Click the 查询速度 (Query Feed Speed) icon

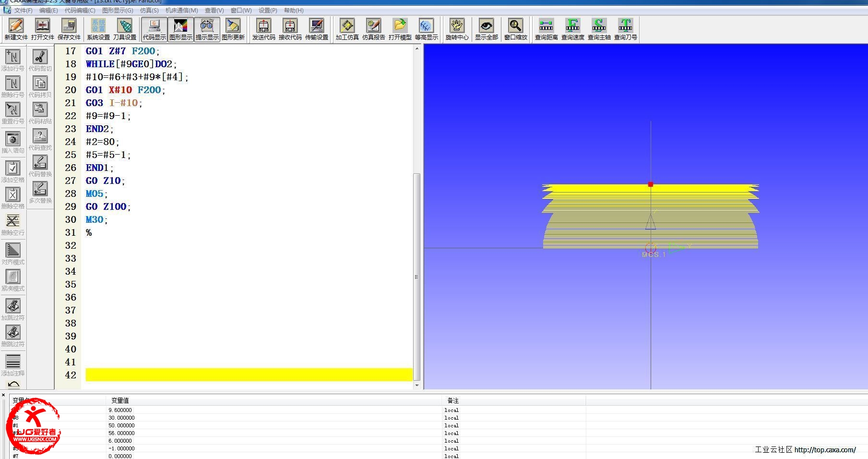pos(572,29)
